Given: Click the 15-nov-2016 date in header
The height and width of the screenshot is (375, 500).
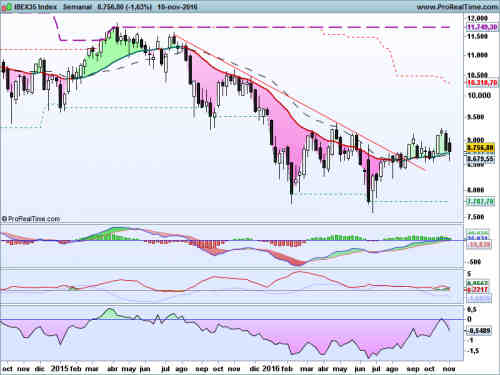Looking at the screenshot, I should click(177, 7).
